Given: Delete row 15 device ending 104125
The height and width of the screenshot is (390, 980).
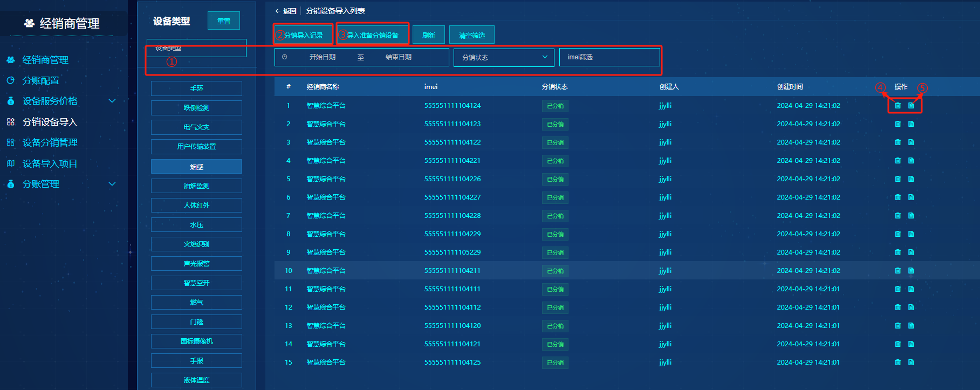Looking at the screenshot, I should pos(897,362).
